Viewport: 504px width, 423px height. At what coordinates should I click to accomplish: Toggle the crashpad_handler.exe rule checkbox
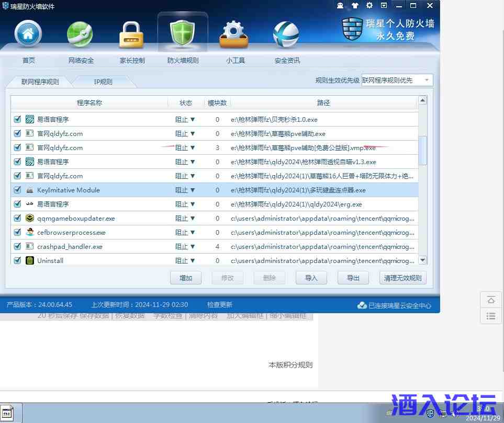coord(17,246)
